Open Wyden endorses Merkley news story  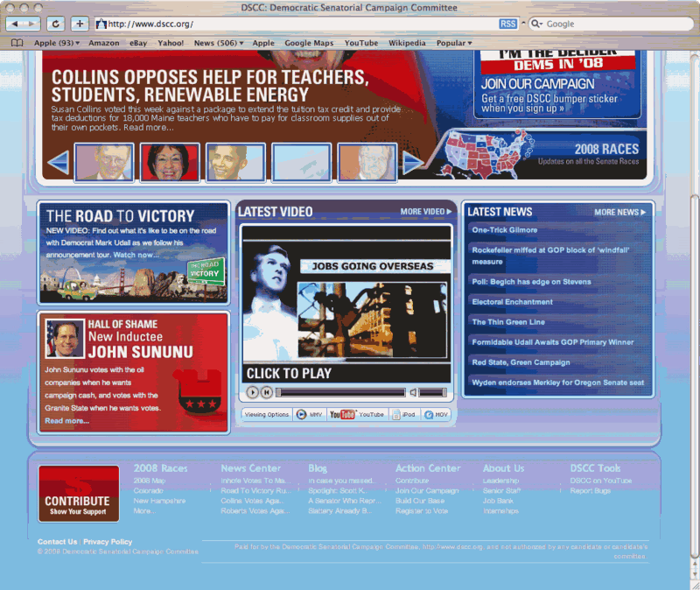[x=558, y=383]
